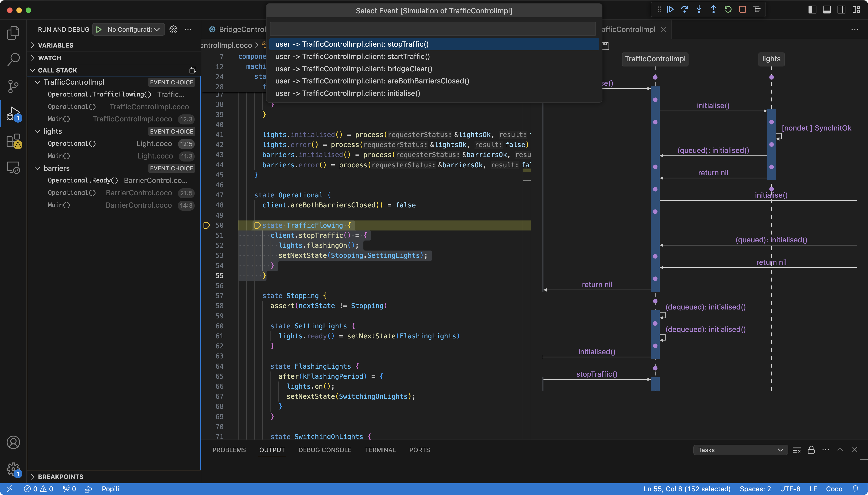868x495 pixels.
Task: Click LF end of line setting
Action: (x=813, y=489)
